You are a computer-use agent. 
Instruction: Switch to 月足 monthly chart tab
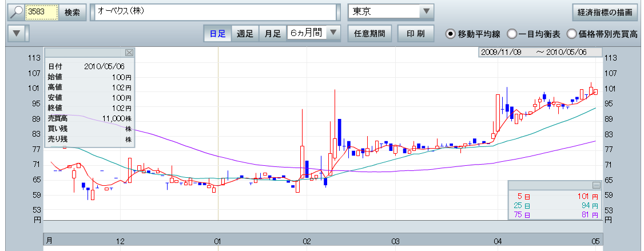pyautogui.click(x=272, y=34)
